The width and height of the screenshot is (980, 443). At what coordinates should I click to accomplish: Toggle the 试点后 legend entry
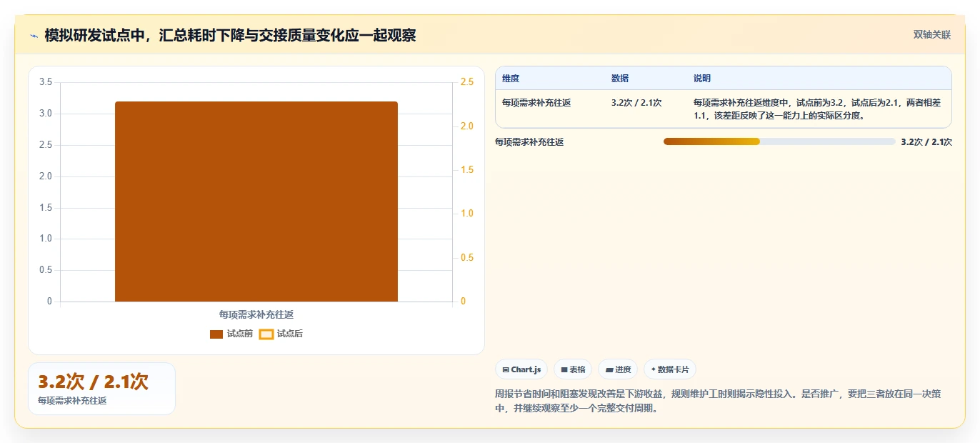pos(281,334)
